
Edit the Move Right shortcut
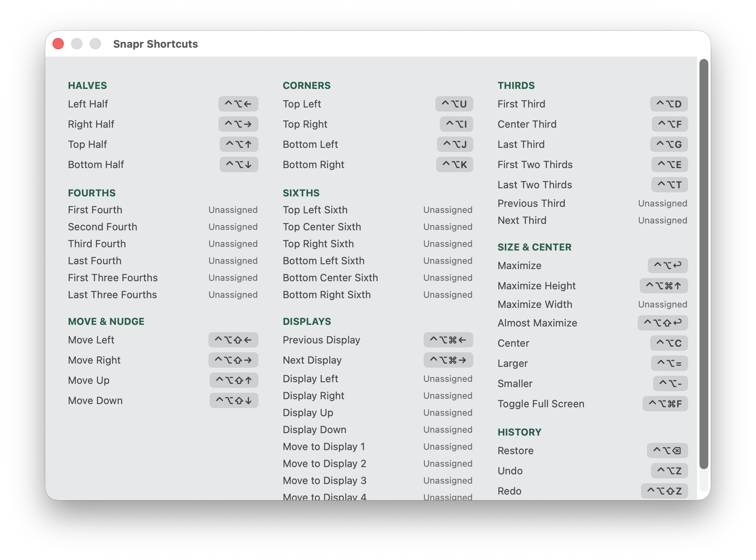click(x=233, y=360)
